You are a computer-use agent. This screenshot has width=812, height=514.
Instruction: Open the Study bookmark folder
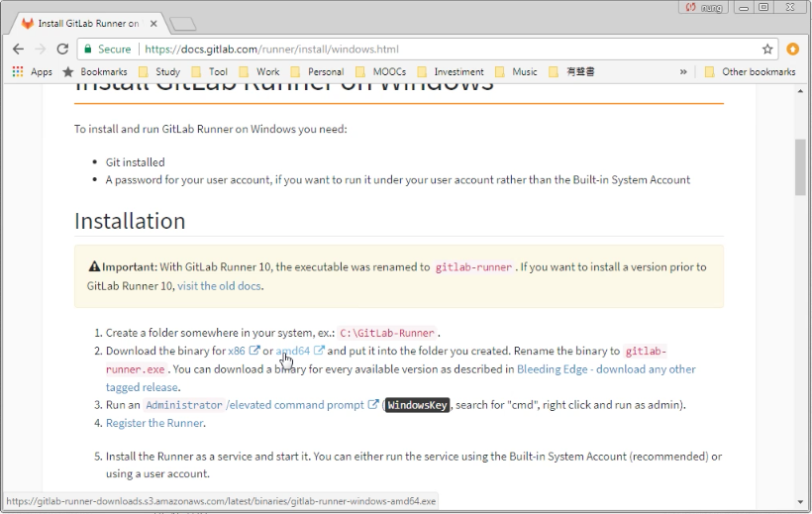159,71
